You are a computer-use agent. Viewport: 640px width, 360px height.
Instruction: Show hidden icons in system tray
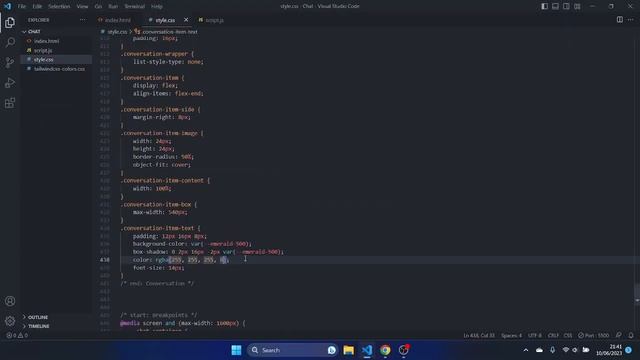526,350
